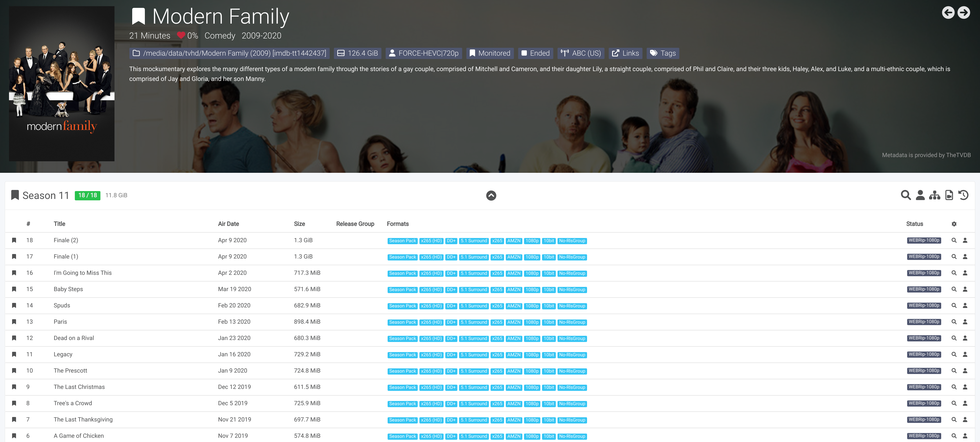This screenshot has width=980, height=442.
Task: Expand the Links dropdown
Action: 625,53
